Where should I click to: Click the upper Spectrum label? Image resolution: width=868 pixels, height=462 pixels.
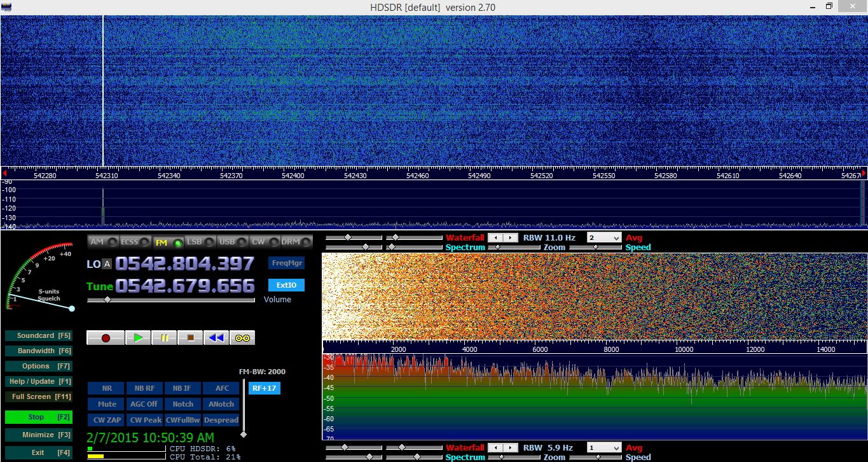coord(465,247)
